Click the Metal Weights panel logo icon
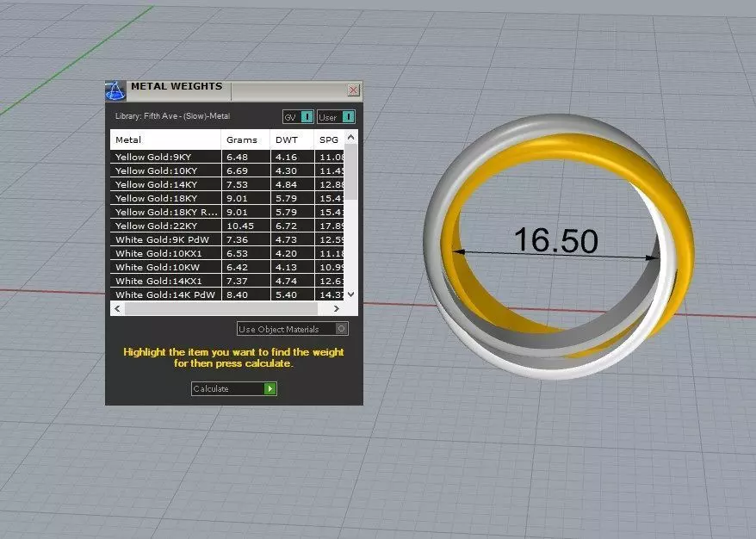Screen dimensions: 756x539 (x=115, y=91)
